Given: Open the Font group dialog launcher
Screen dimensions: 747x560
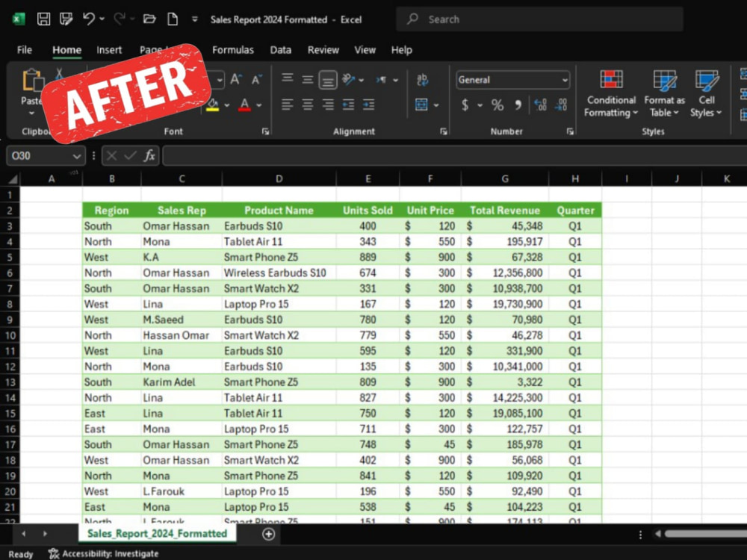Looking at the screenshot, I should [x=265, y=131].
